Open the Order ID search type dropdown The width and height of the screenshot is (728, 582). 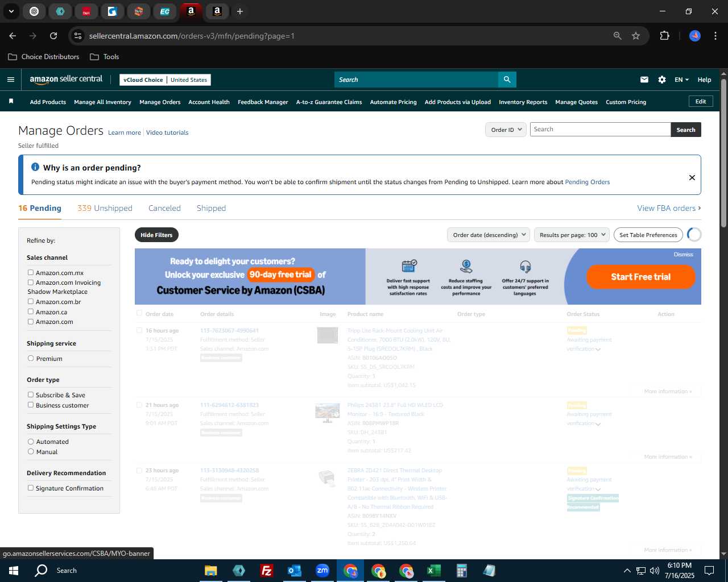click(506, 130)
